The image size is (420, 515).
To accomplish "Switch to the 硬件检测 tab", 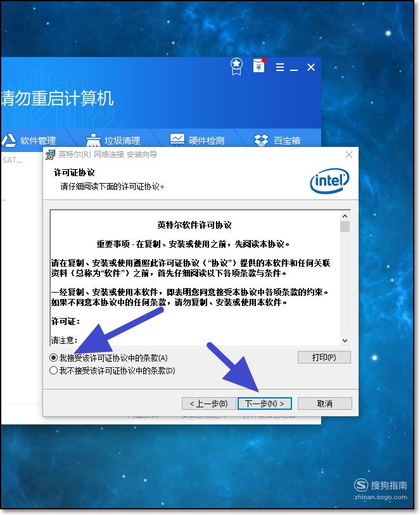I will click(197, 140).
